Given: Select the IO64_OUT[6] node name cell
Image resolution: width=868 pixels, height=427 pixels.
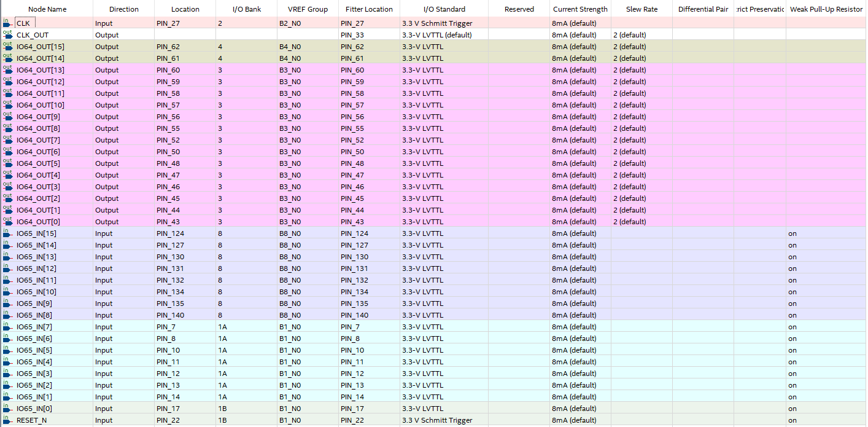Looking at the screenshot, I should 47,151.
